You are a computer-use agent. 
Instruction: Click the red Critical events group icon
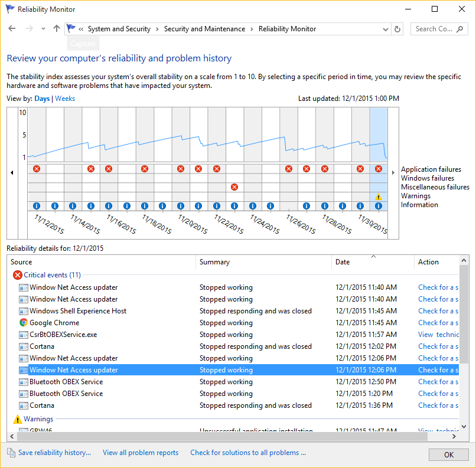pyautogui.click(x=18, y=275)
